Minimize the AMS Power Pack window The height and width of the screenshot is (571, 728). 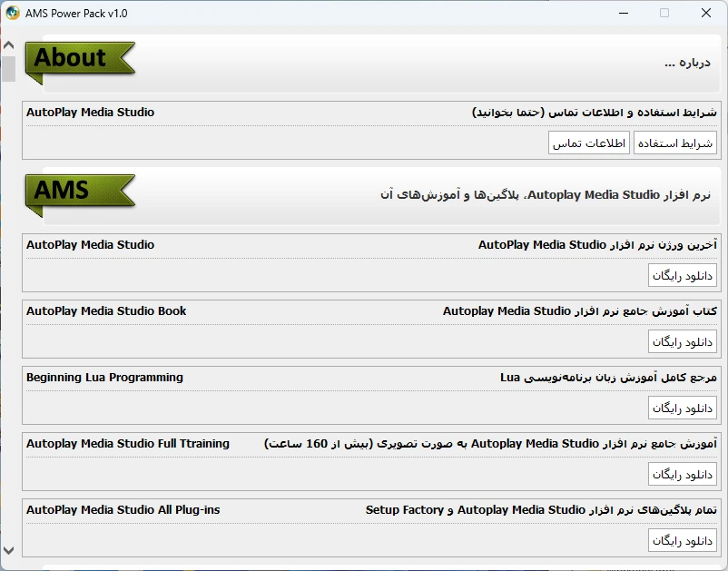624,13
